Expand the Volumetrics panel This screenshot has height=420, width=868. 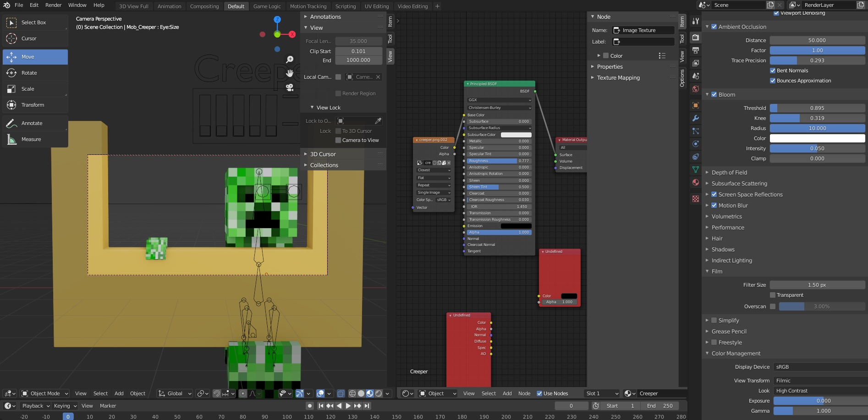coord(726,216)
